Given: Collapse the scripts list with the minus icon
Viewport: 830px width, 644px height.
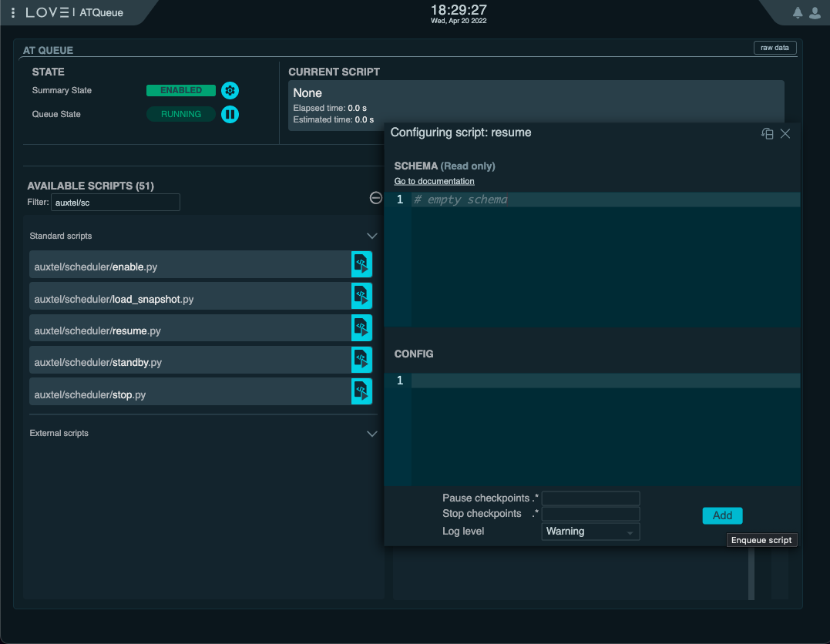Looking at the screenshot, I should (x=375, y=198).
